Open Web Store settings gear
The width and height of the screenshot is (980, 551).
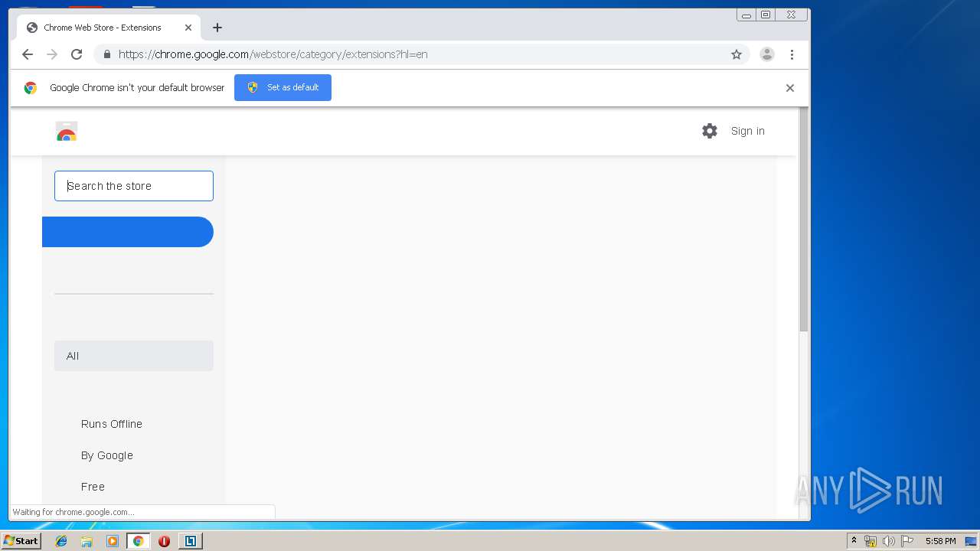pos(710,131)
